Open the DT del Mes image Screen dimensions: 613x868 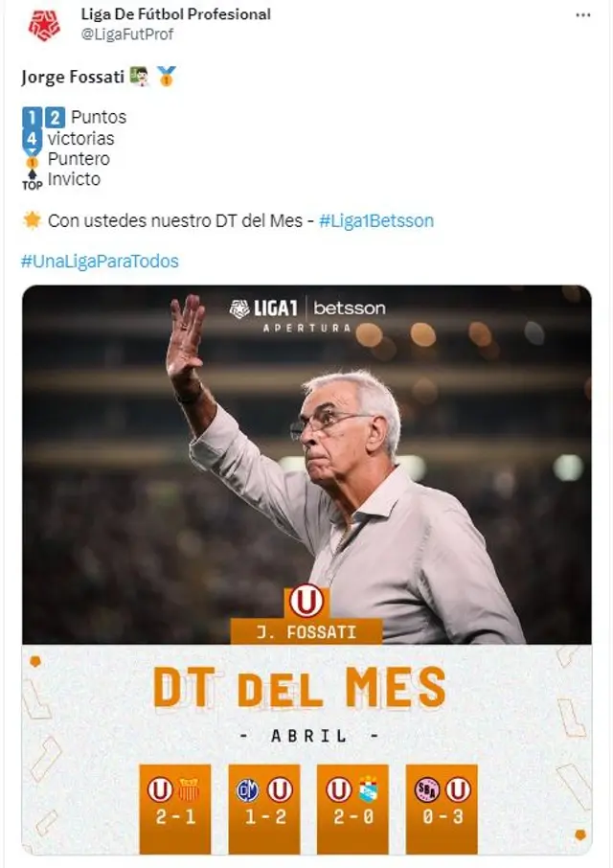click(x=306, y=570)
